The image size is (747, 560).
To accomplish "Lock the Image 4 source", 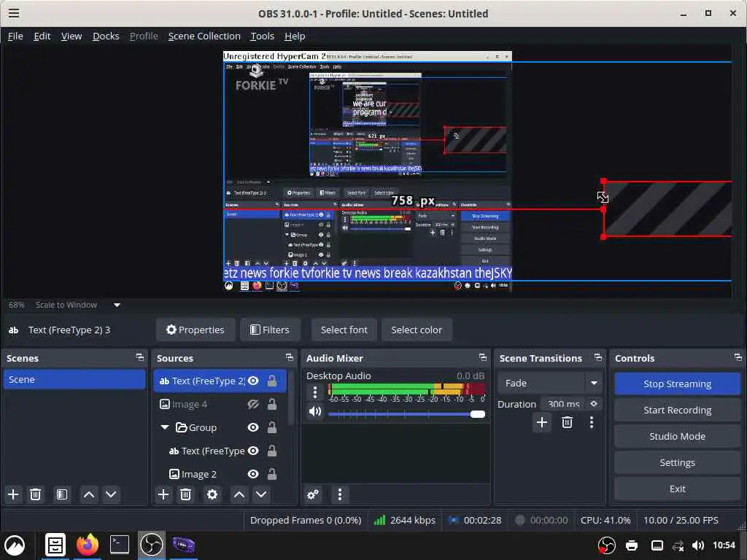I will [x=272, y=404].
